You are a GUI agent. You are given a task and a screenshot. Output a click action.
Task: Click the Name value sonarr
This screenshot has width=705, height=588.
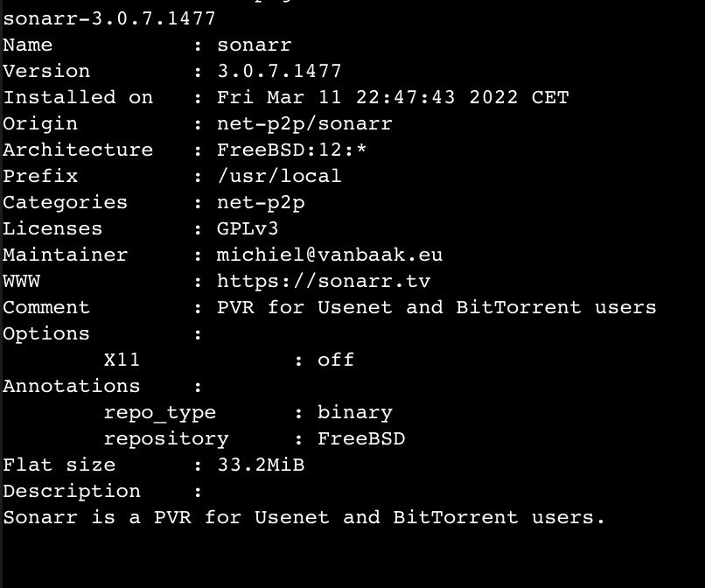(x=255, y=45)
